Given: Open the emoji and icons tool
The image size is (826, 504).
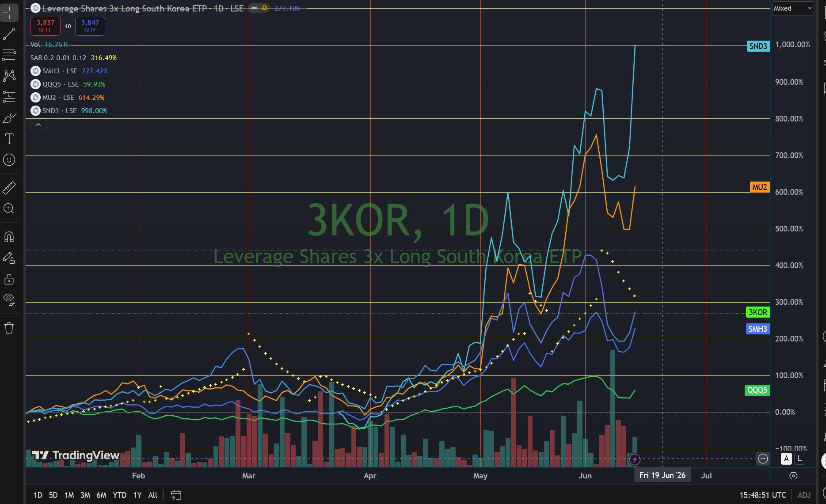Looking at the screenshot, I should coord(9,160).
